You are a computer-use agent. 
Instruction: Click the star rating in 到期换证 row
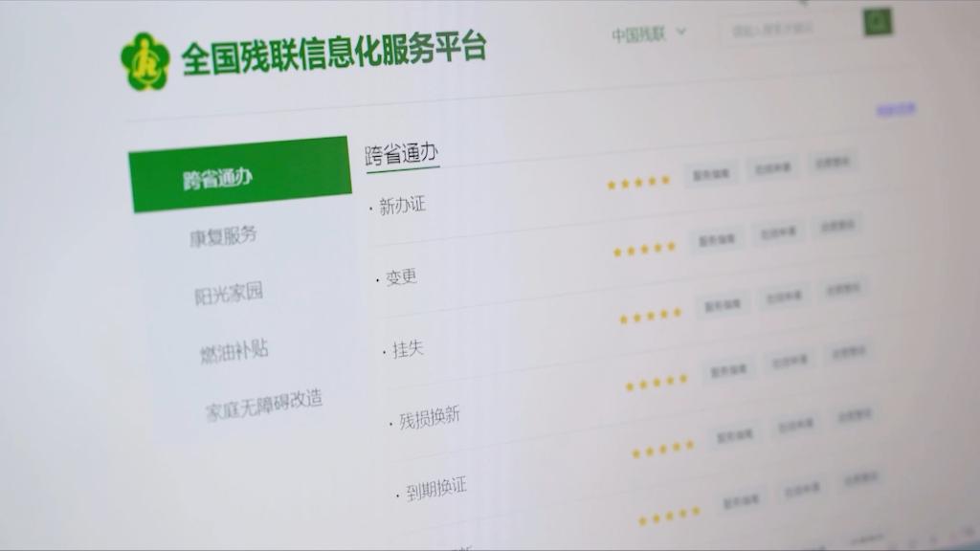662,449
